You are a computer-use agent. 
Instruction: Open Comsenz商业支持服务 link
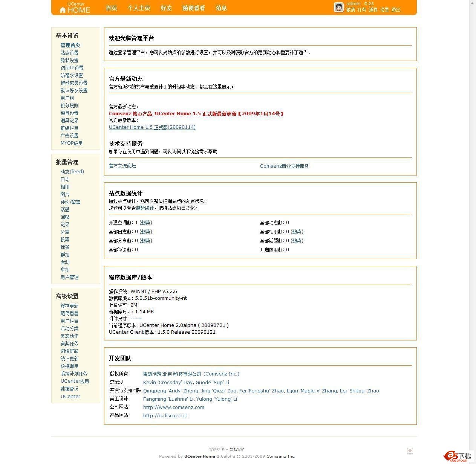coord(284,166)
